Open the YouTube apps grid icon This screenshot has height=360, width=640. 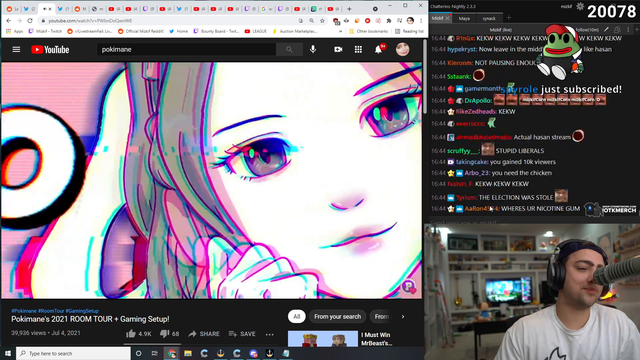point(358,49)
